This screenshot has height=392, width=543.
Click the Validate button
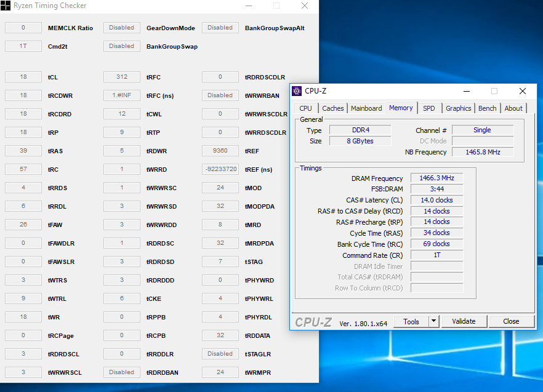pos(464,321)
